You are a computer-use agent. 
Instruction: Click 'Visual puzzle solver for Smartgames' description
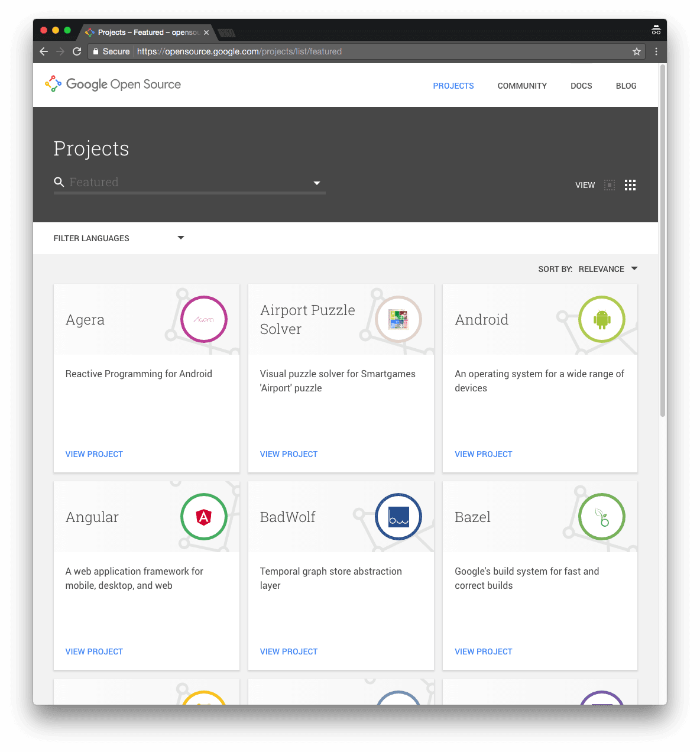click(338, 381)
